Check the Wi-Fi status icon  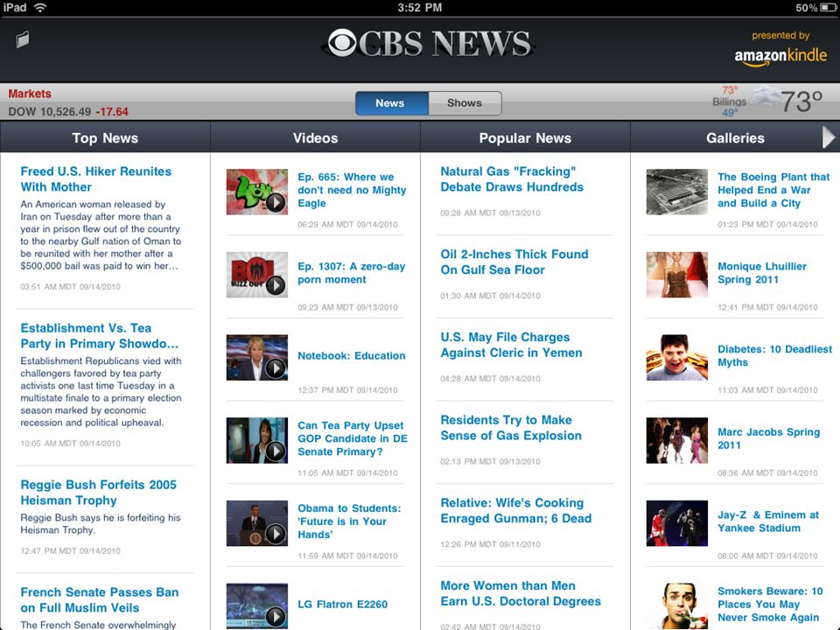39,8
